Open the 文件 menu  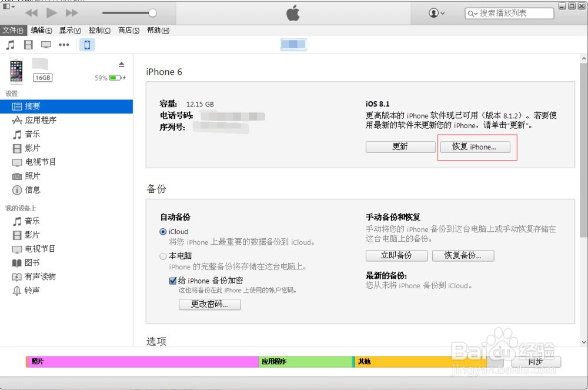point(13,31)
